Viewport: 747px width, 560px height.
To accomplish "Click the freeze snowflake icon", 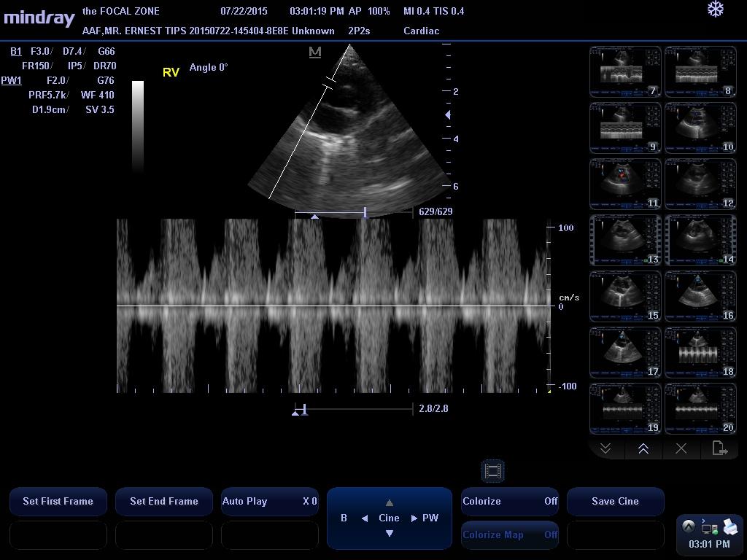I will [716, 9].
